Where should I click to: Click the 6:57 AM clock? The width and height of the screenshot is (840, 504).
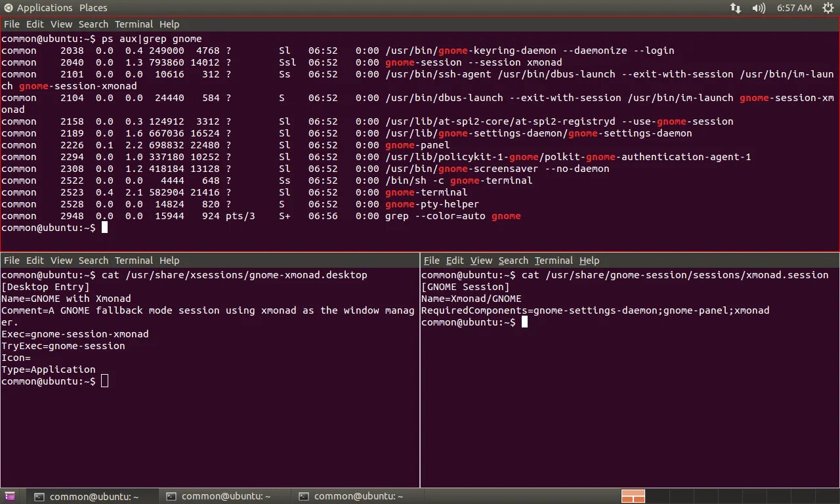point(794,8)
